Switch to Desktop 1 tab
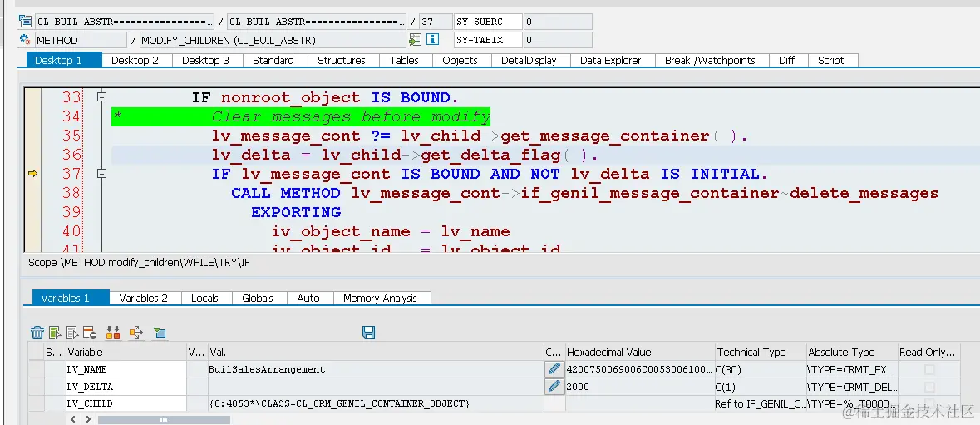 (64, 61)
